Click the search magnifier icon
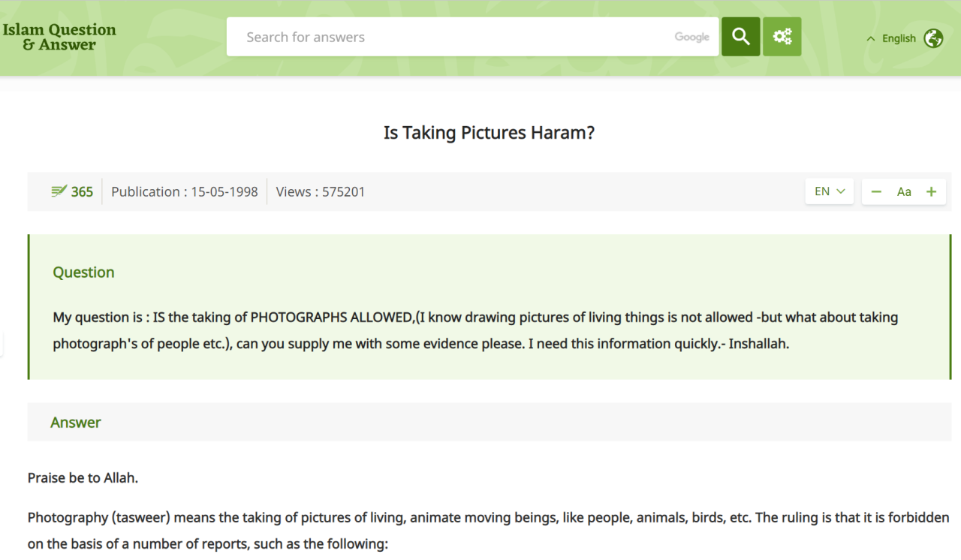 740,36
